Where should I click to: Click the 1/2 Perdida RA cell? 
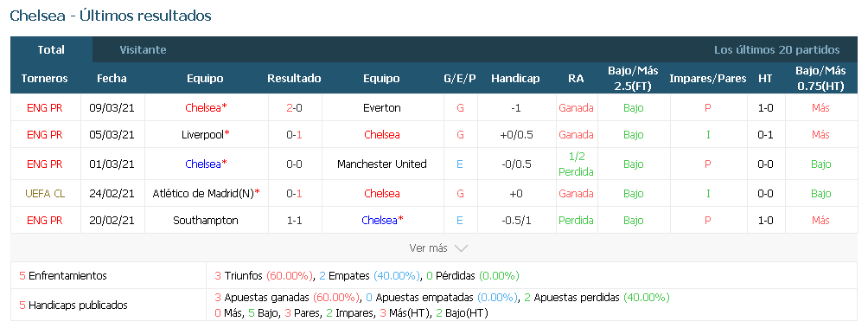click(576, 164)
